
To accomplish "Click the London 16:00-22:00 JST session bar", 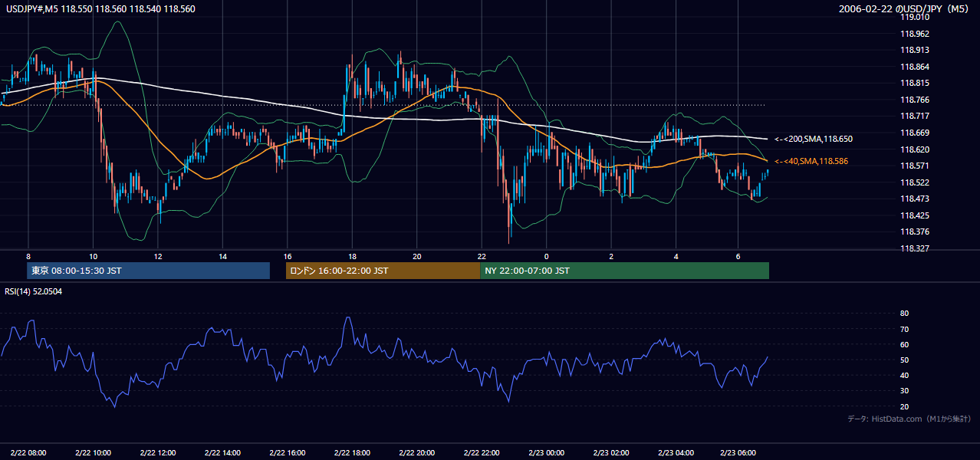I will click(x=383, y=271).
